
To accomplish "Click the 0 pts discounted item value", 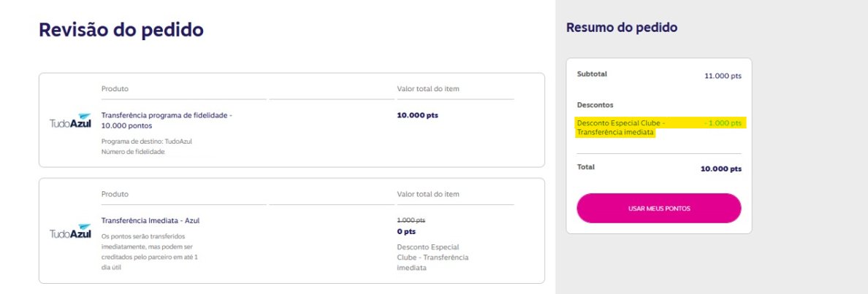I will click(x=406, y=231).
